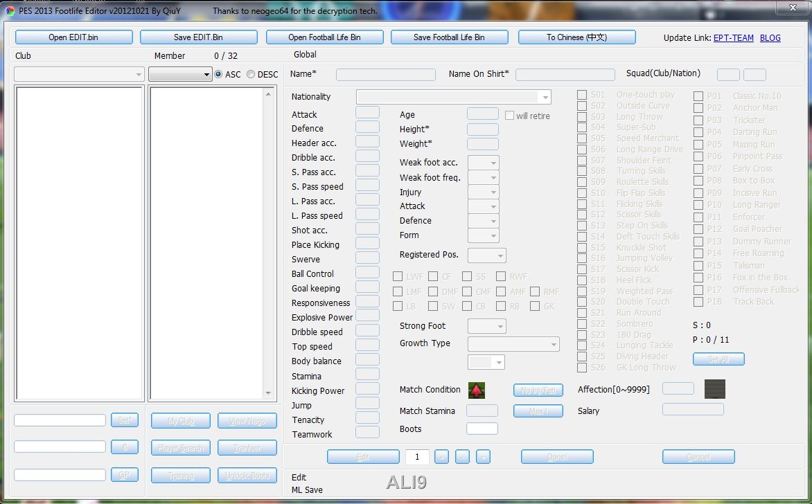This screenshot has height=504, width=812.
Task: Check the GK position checkbox
Action: coord(535,306)
